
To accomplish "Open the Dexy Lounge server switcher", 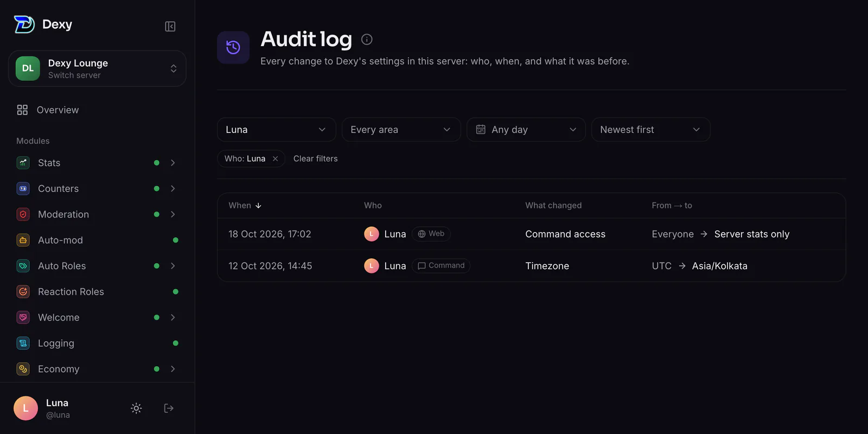I will click(x=97, y=68).
